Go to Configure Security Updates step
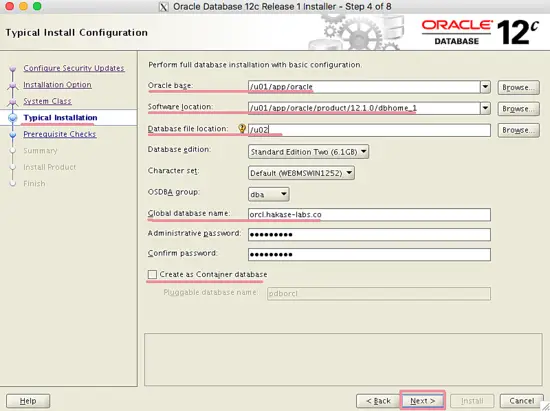Image resolution: width=550 pixels, height=411 pixels. (74, 68)
